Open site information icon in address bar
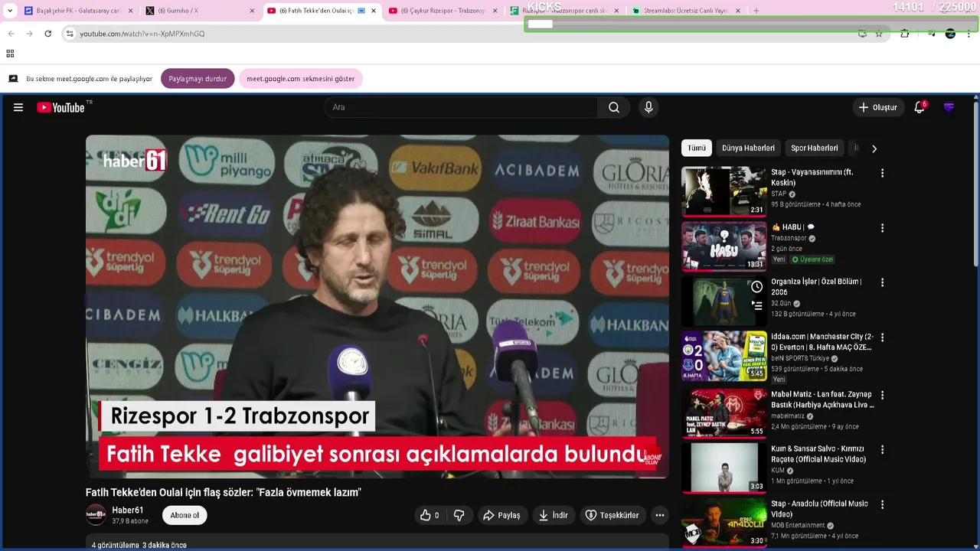 [70, 34]
